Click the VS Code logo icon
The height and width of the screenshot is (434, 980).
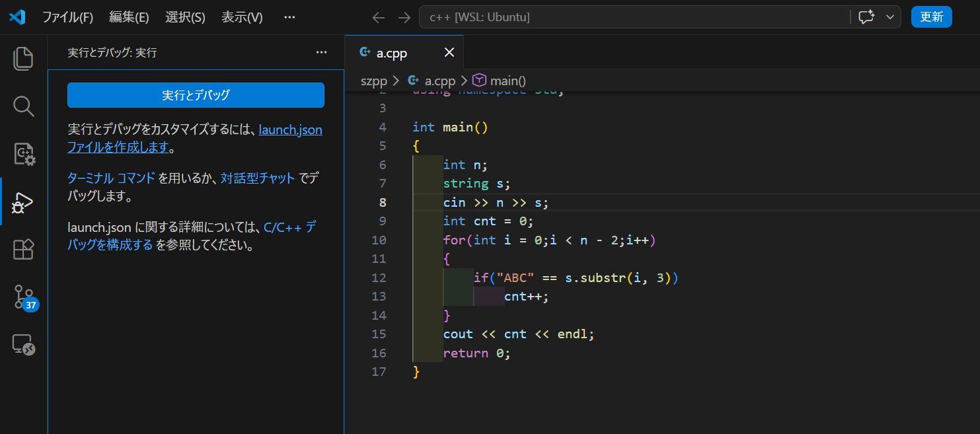[x=17, y=17]
